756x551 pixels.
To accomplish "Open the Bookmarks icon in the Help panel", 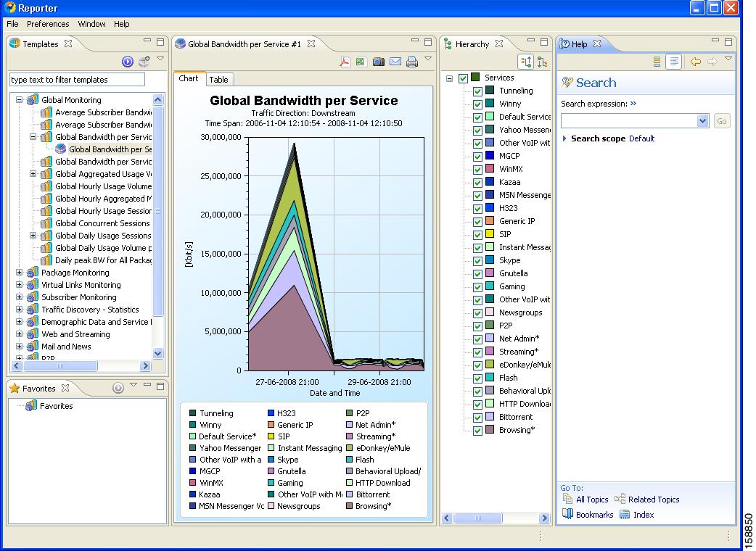I will [x=567, y=515].
